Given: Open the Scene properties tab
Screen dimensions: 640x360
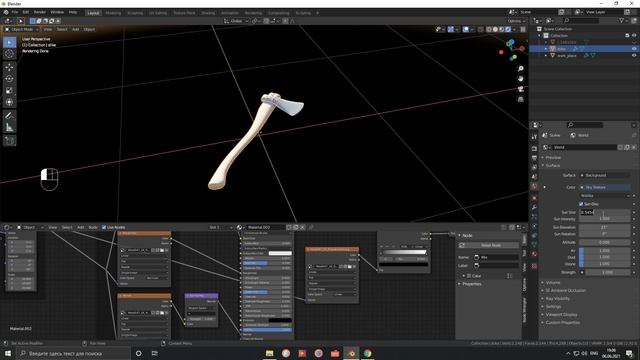Looking at the screenshot, I should click(x=534, y=177).
